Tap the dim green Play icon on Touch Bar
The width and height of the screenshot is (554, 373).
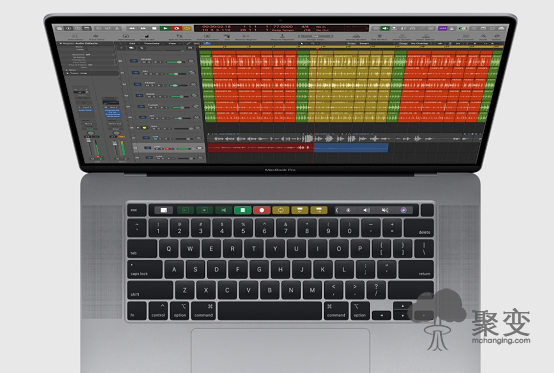[204, 210]
